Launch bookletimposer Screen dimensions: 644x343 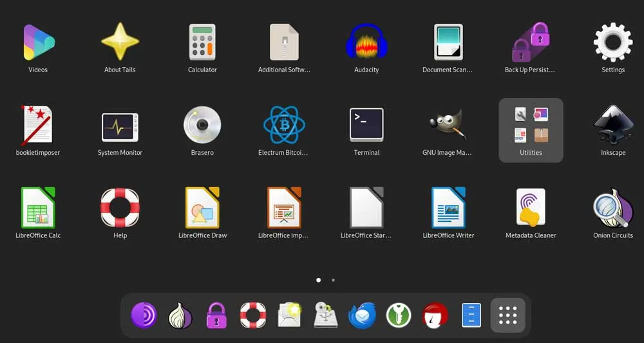pyautogui.click(x=37, y=126)
